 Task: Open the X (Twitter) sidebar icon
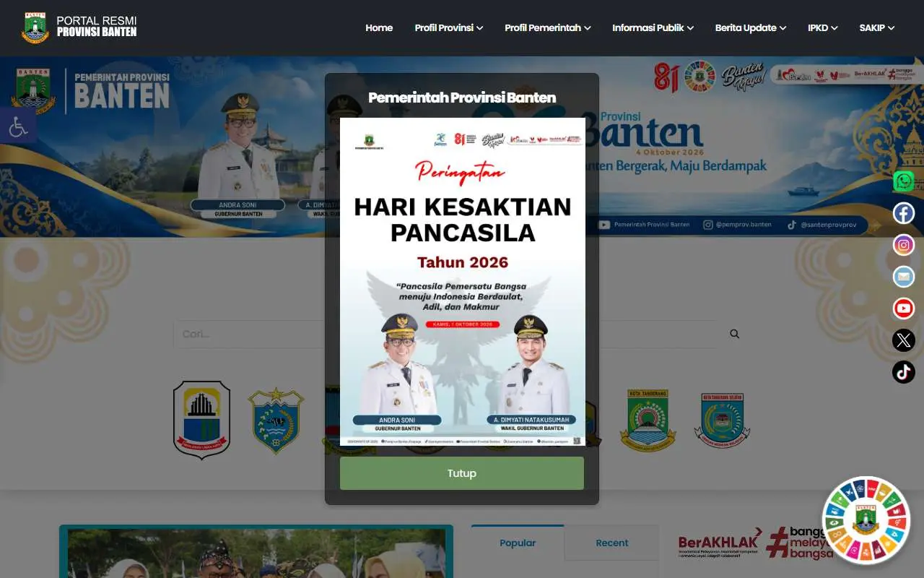(x=903, y=340)
